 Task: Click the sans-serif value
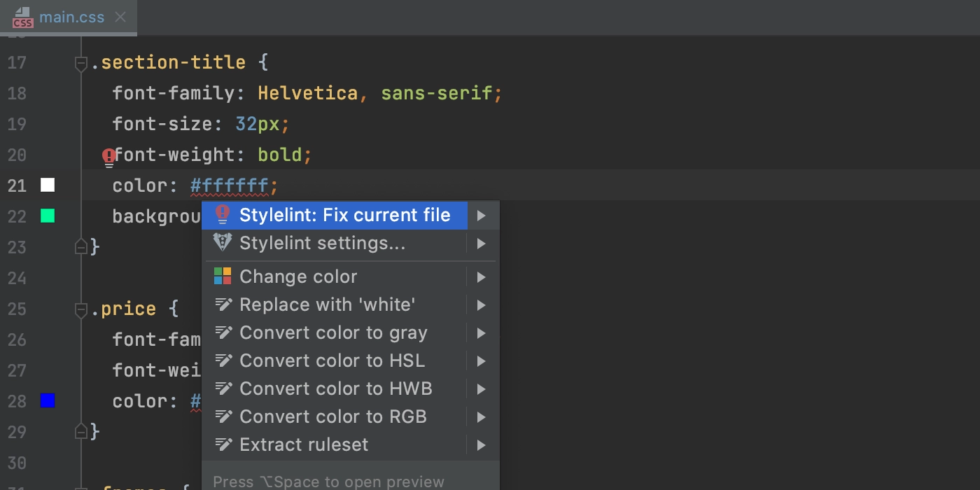click(437, 93)
